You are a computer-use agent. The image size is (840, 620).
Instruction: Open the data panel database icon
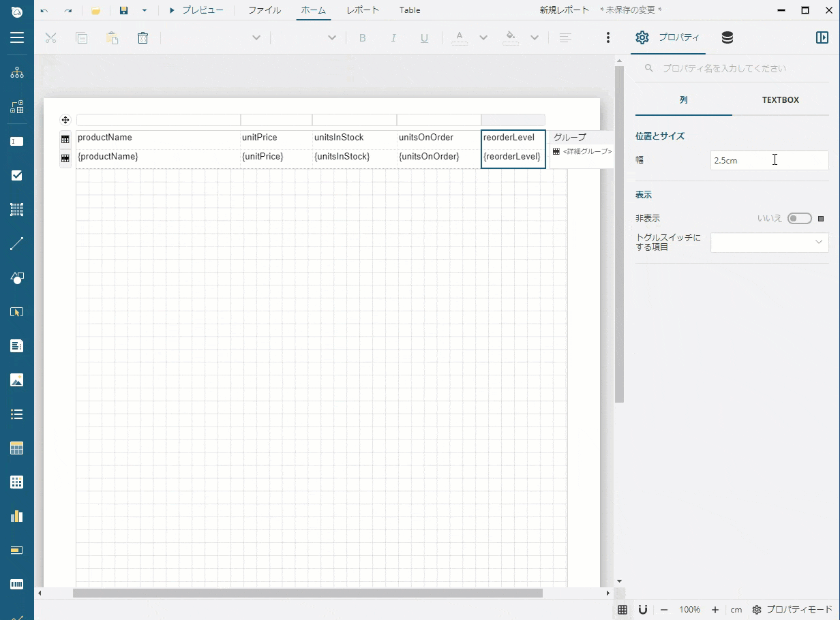[x=727, y=37]
